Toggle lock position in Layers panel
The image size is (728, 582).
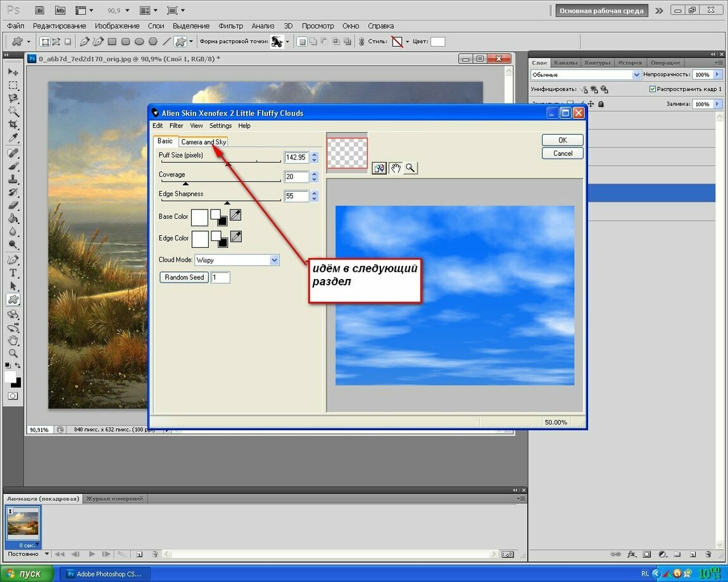coord(591,104)
